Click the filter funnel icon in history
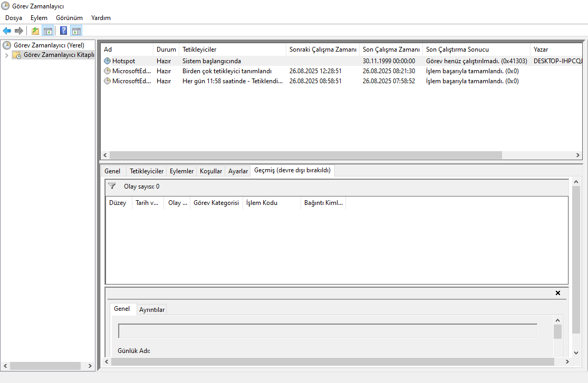Screen dimensions: 588x383 tap(112, 186)
